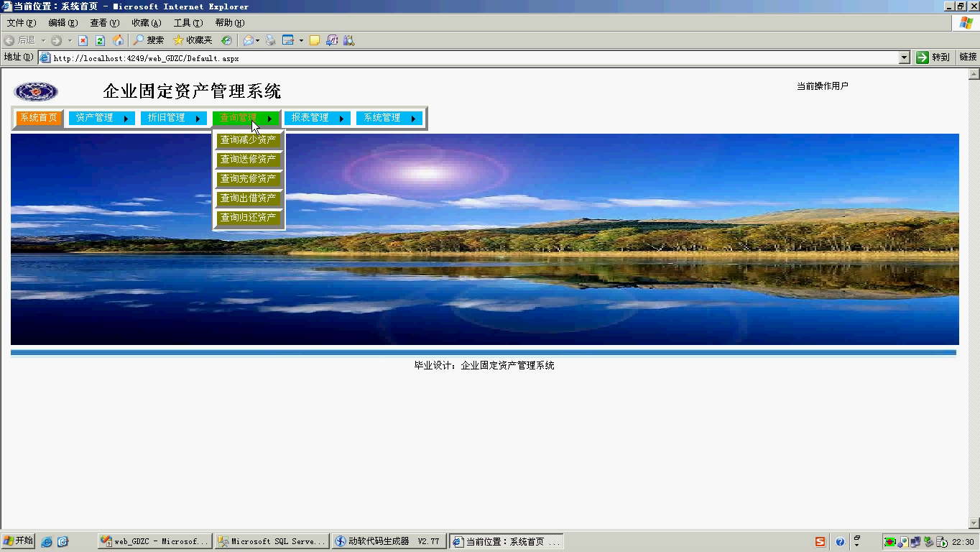
Task: Open the 查看(V) menu
Action: point(104,23)
